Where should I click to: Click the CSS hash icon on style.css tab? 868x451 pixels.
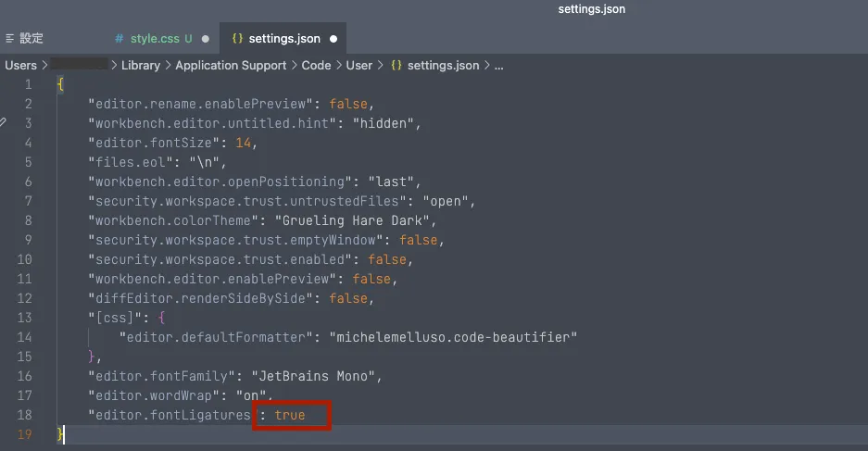tap(120, 39)
